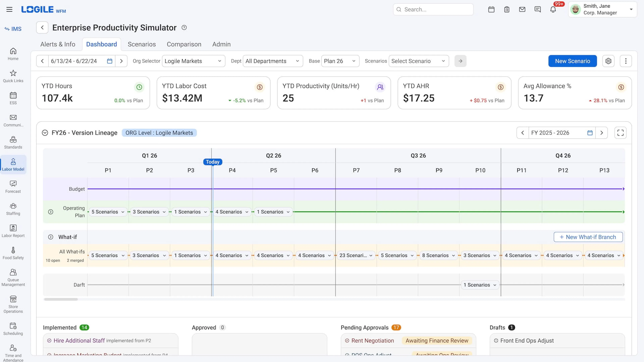The height and width of the screenshot is (362, 644).
Task: Open the Forecast sidebar icon
Action: [x=13, y=187]
